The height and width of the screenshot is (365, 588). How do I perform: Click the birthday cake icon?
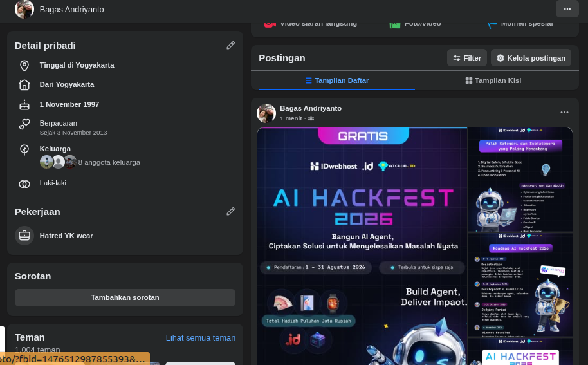point(24,105)
